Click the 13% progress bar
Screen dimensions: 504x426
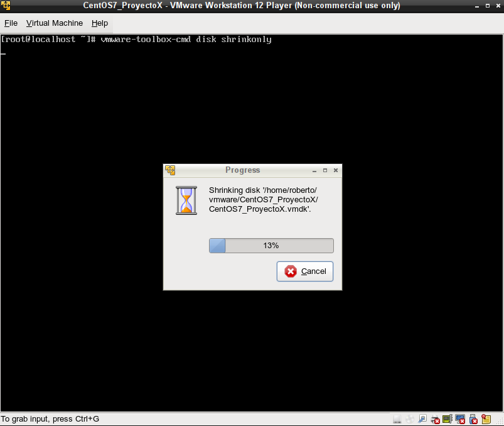click(x=271, y=246)
